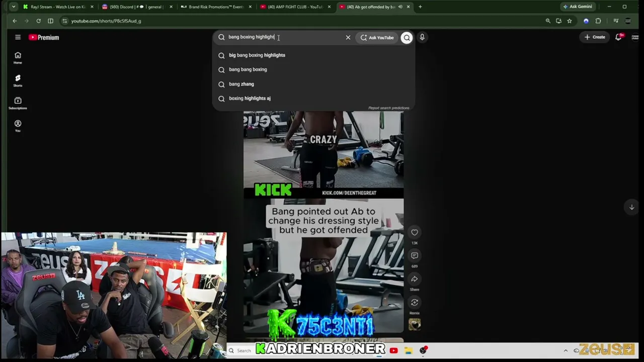Close the AMP FIGHT CLUB tab
The width and height of the screenshot is (644, 362).
coord(329,7)
